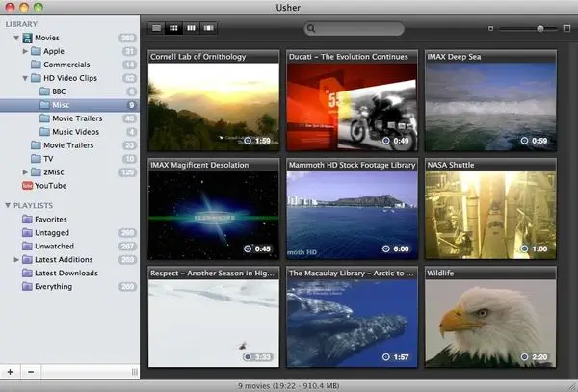Select the Misc folder
Image resolution: width=578 pixels, height=392 pixels.
click(x=69, y=105)
